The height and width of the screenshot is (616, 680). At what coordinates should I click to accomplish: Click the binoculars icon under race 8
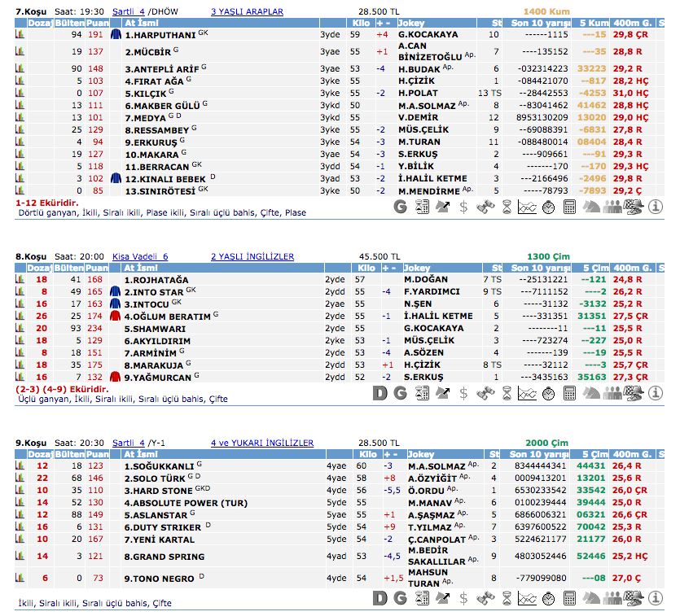coord(485,393)
